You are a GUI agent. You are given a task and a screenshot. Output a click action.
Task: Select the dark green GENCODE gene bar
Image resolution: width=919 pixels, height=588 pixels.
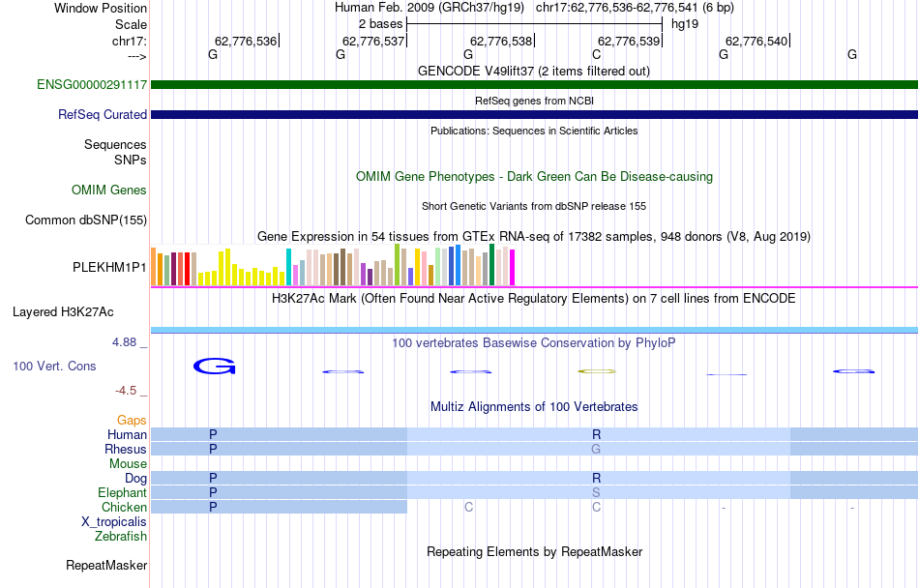pyautogui.click(x=534, y=84)
